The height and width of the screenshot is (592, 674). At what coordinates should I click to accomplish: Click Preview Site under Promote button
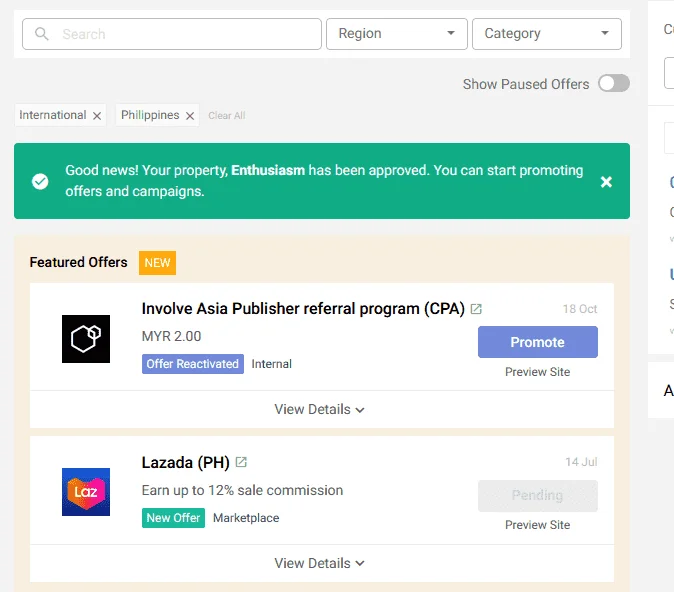(537, 372)
